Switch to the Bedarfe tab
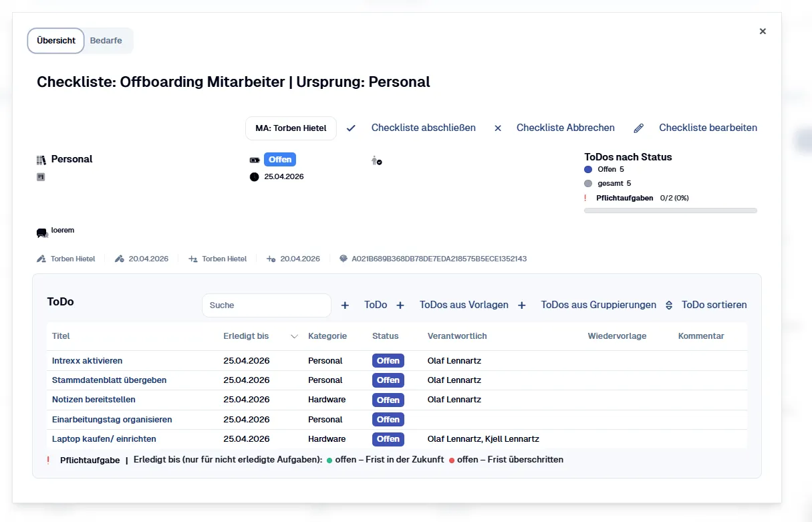 (x=106, y=41)
